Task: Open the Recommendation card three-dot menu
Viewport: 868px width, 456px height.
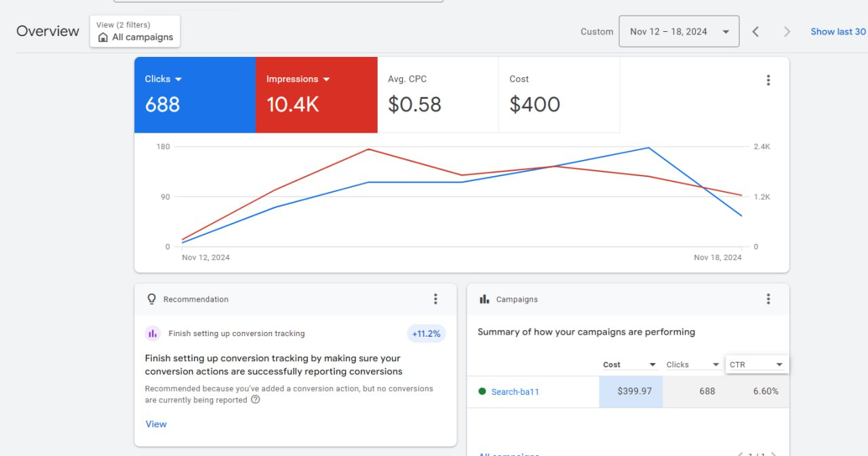Action: click(435, 299)
